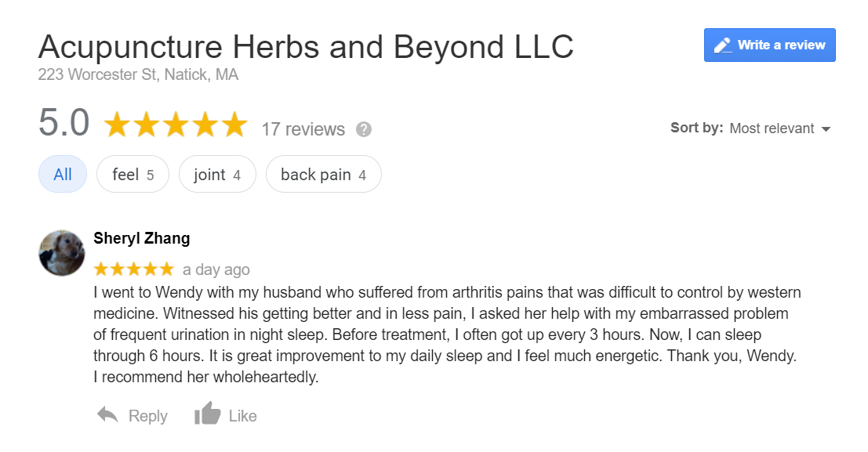Filter reviews by the back pain chip
The width and height of the screenshot is (868, 452).
pos(323,175)
